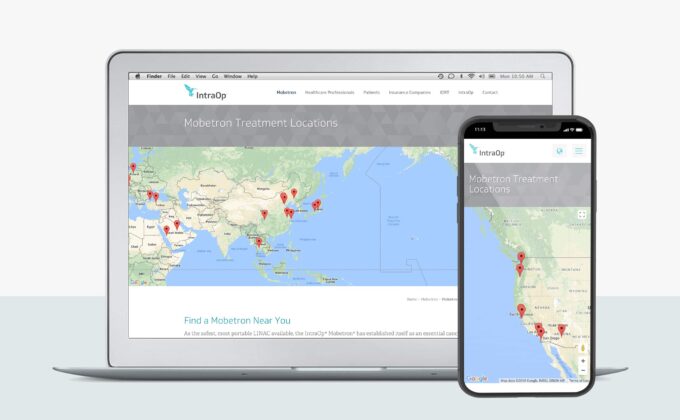Image resolution: width=680 pixels, height=420 pixels.
Task: Select the western map pin in Turkey
Action: tap(150, 194)
